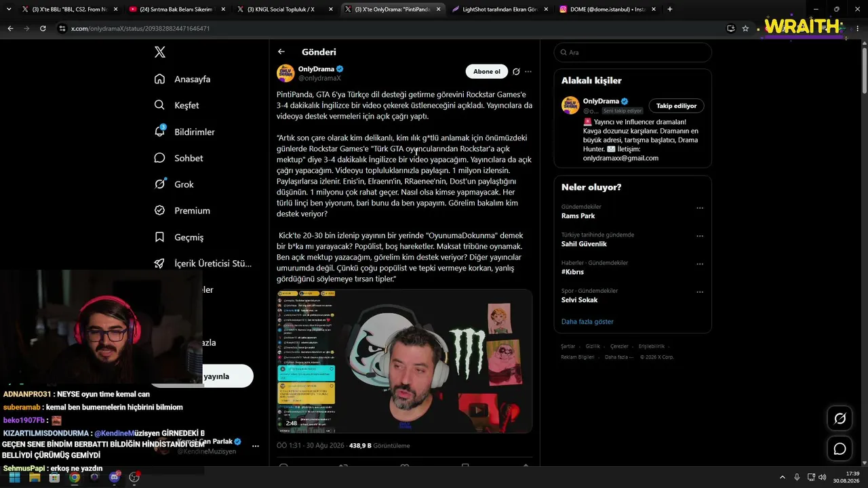Viewport: 868px width, 488px height.
Task: Open the Rams Park trend
Action: 578,216
